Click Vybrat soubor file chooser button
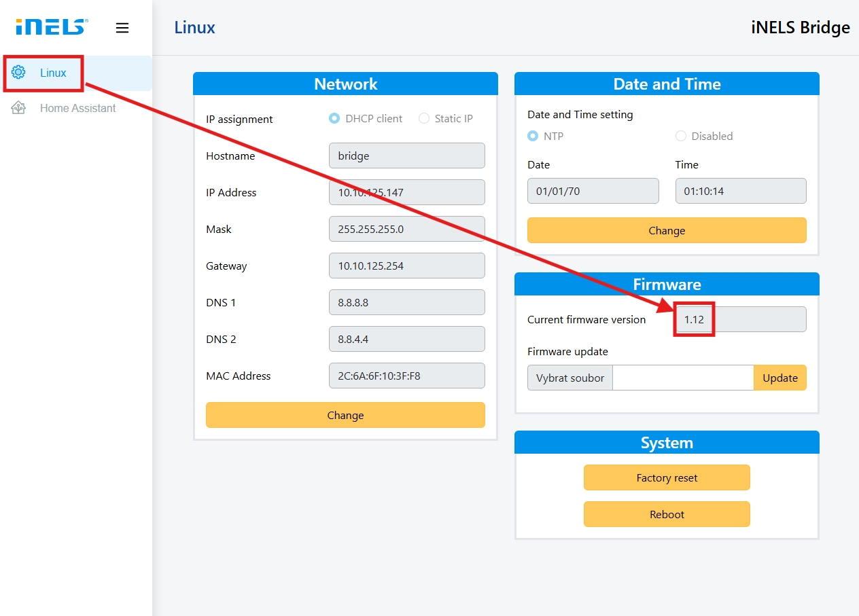 tap(569, 378)
